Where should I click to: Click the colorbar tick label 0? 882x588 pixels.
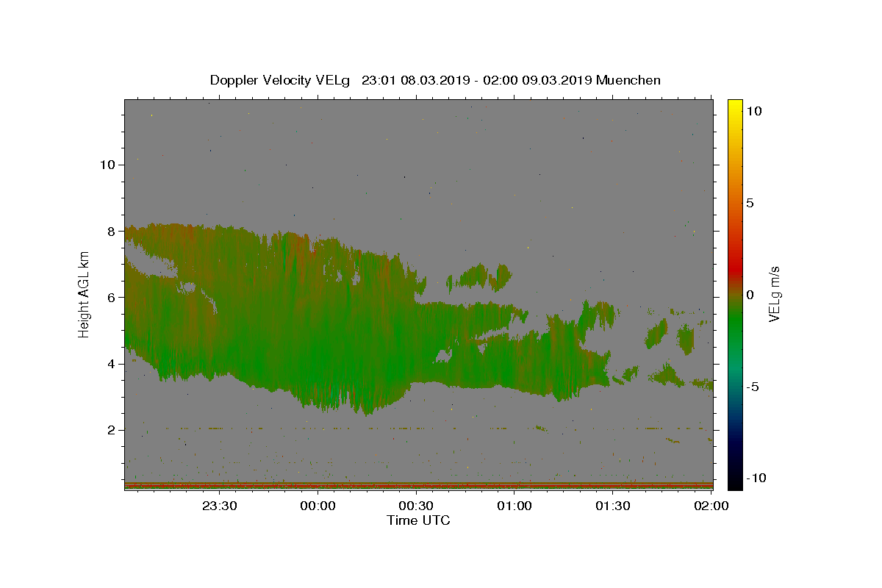tap(750, 295)
